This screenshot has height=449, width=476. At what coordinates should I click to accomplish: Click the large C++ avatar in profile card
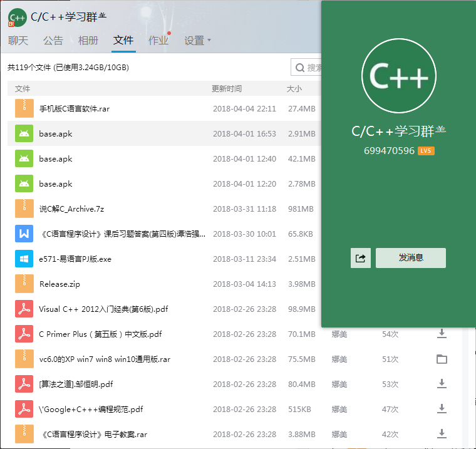click(x=399, y=76)
